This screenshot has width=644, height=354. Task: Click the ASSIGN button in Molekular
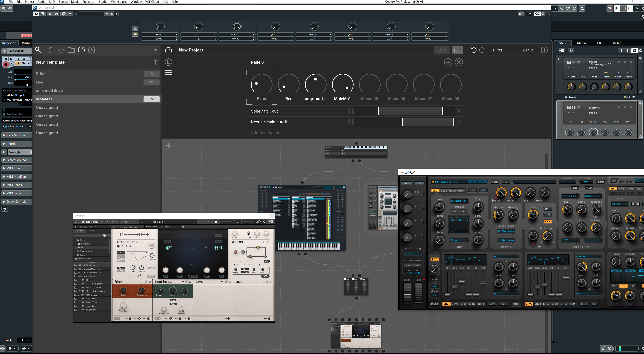(151, 276)
